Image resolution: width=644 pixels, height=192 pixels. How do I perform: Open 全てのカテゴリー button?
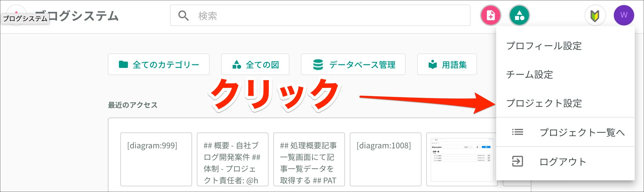159,65
